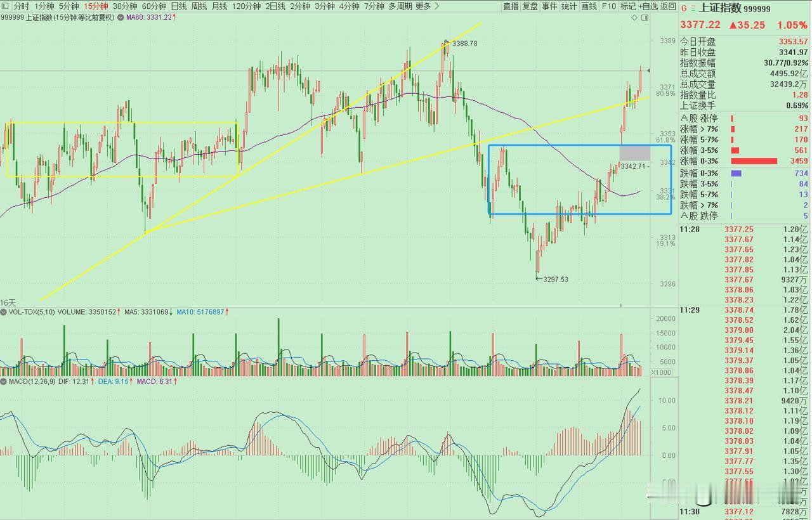This screenshot has width=812, height=520.
Task: Switch chart to 分时 view
Action: point(20,6)
